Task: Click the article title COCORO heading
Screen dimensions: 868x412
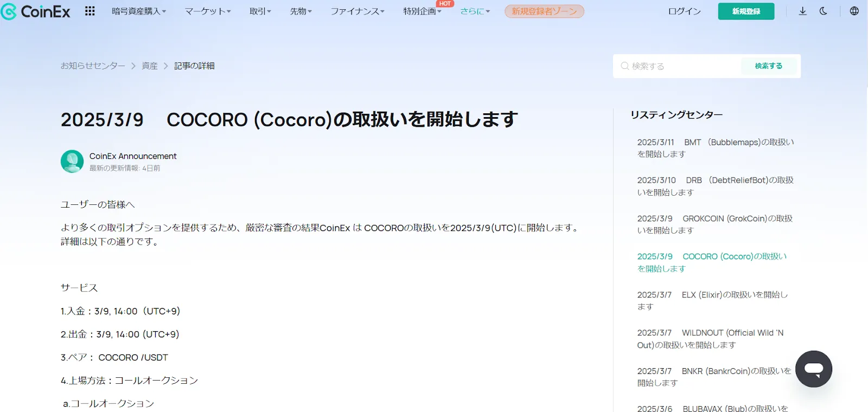Action: [x=289, y=119]
